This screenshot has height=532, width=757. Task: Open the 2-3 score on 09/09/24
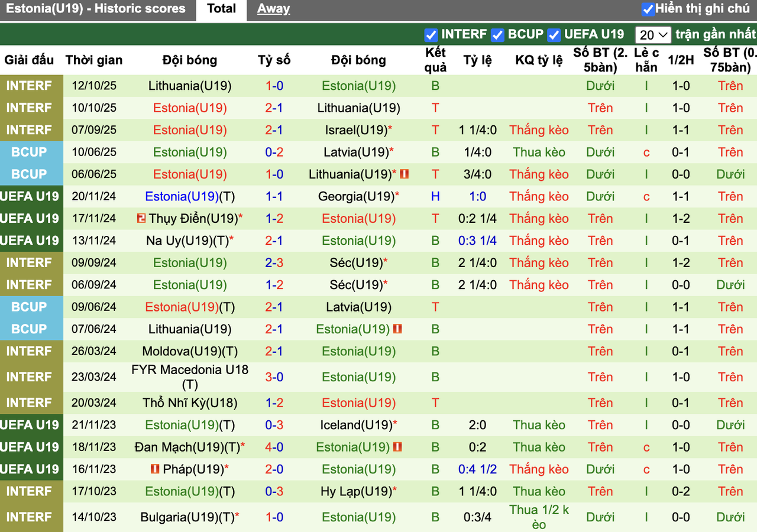(x=274, y=263)
